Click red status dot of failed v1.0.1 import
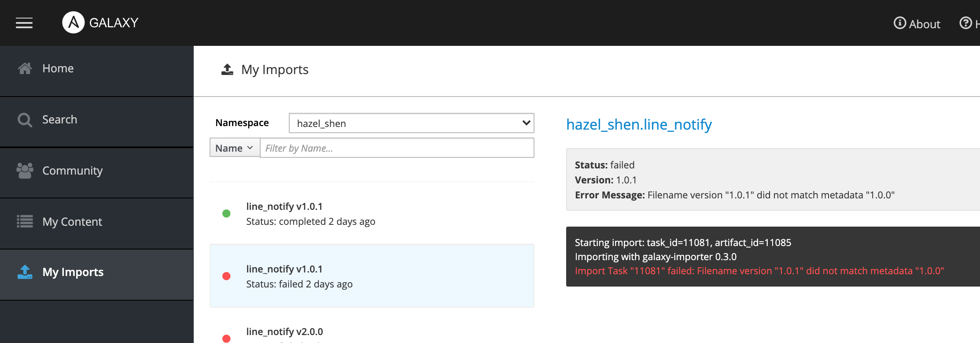Viewport: 980px width, 343px height. coord(226,276)
